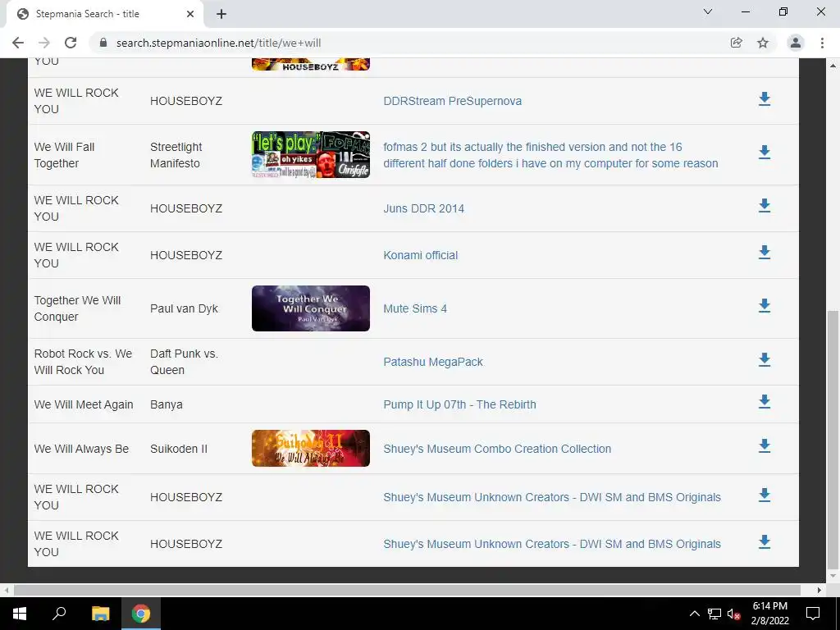840x630 pixels.
Task: Click Chrome icon in the taskbar
Action: (141, 614)
